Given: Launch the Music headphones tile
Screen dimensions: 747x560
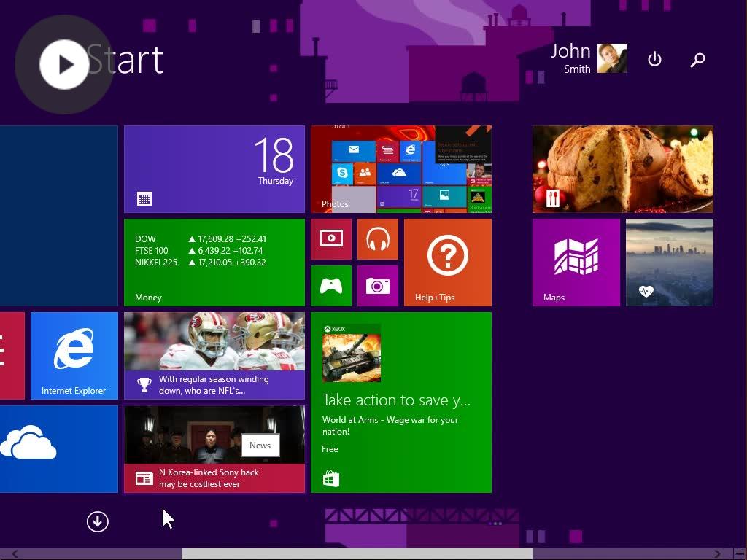Looking at the screenshot, I should 378,239.
